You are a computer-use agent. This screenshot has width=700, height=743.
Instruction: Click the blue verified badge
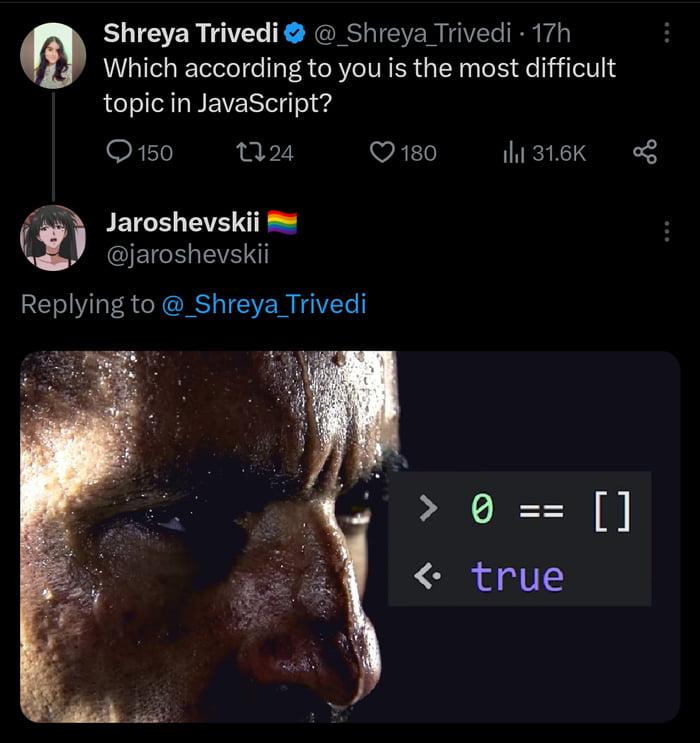294,34
